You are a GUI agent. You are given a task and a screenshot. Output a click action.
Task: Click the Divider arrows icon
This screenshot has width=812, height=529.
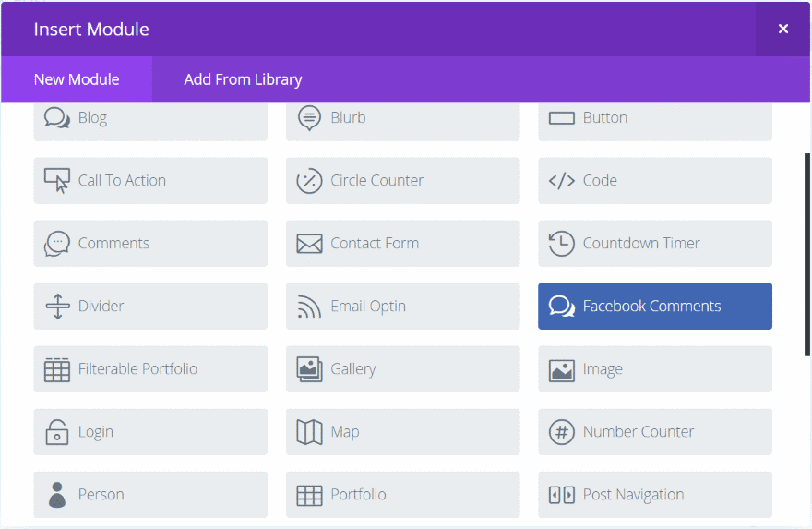pyautogui.click(x=57, y=307)
